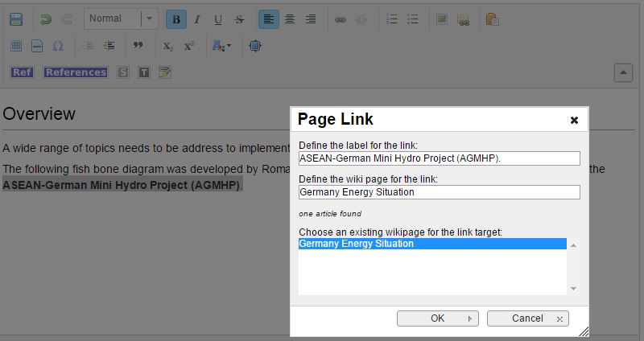The image size is (644, 341).
Task: Open the text color dropdown
Action: [x=221, y=46]
